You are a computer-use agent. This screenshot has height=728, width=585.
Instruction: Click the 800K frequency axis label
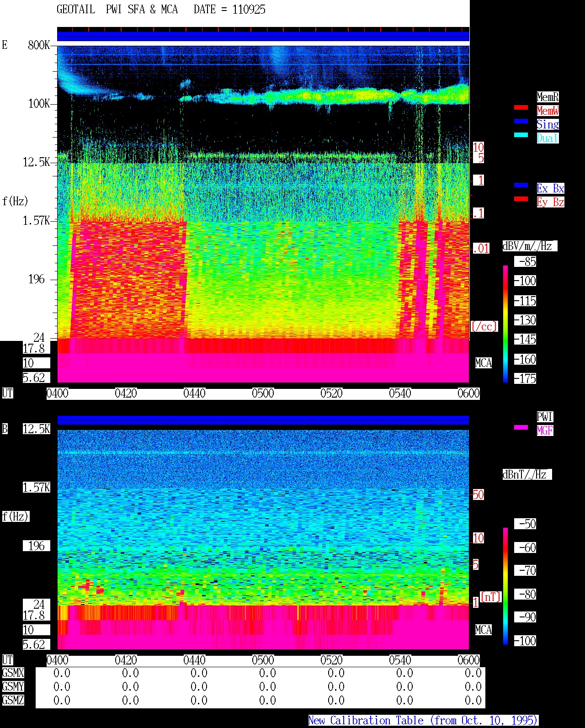point(39,45)
